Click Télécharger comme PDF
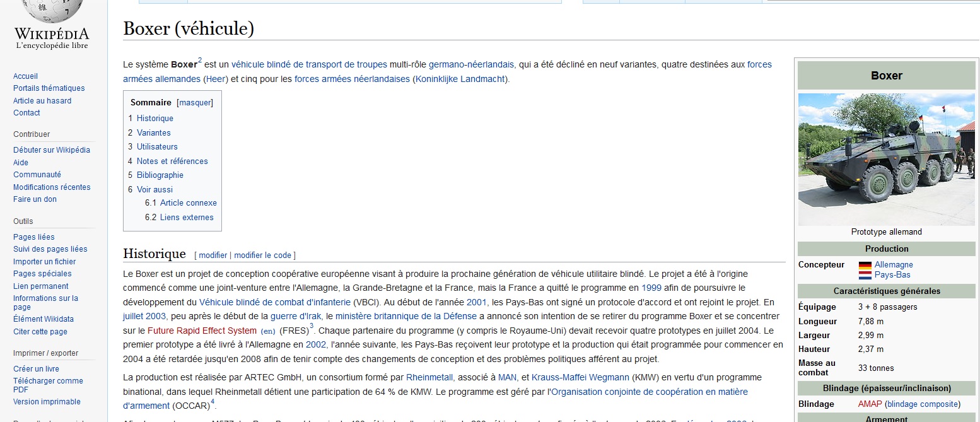The image size is (980, 422). pos(48,385)
